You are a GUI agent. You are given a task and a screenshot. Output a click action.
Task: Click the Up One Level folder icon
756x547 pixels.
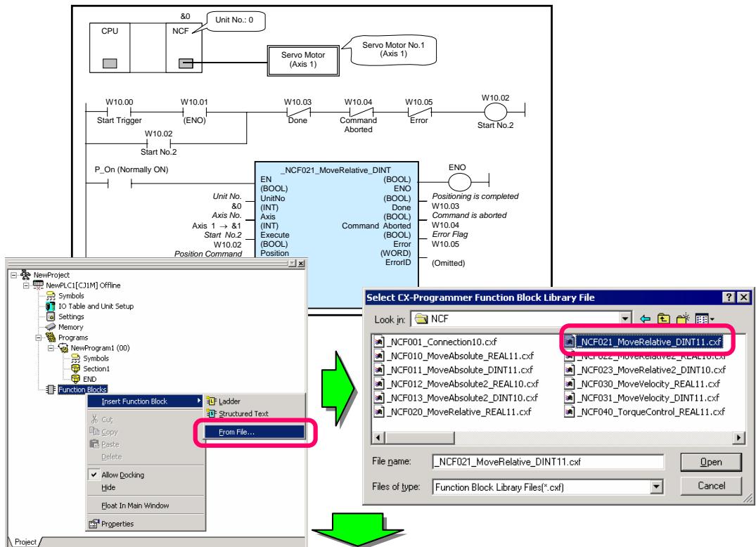tap(664, 318)
